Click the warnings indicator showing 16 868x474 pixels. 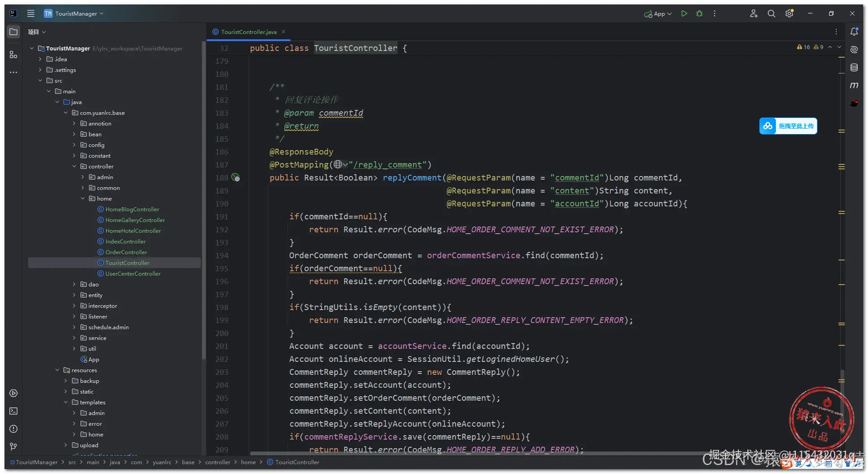804,47
